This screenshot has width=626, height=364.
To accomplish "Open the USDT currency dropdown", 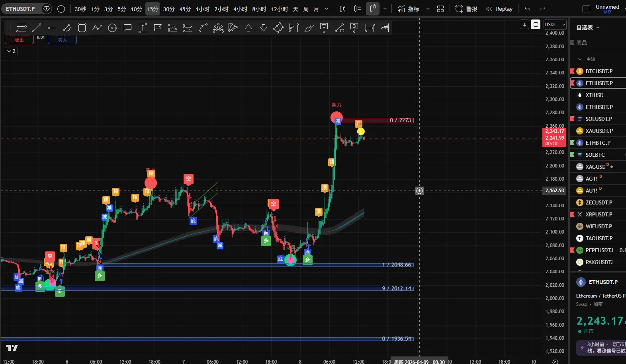I will [555, 25].
